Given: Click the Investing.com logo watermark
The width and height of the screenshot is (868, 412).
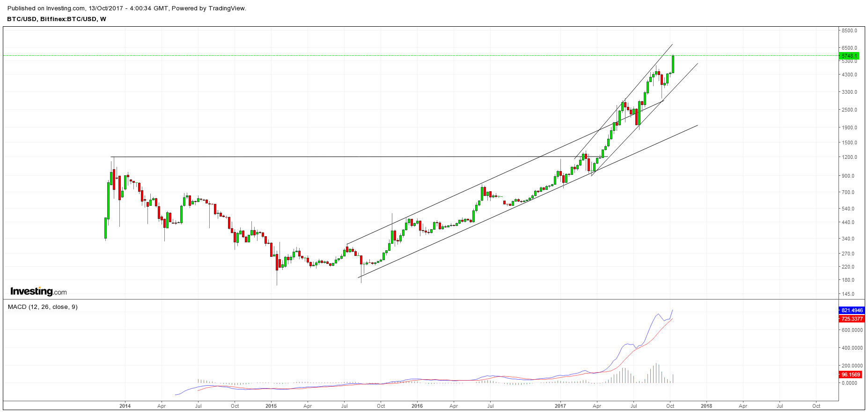Looking at the screenshot, I should click(38, 292).
